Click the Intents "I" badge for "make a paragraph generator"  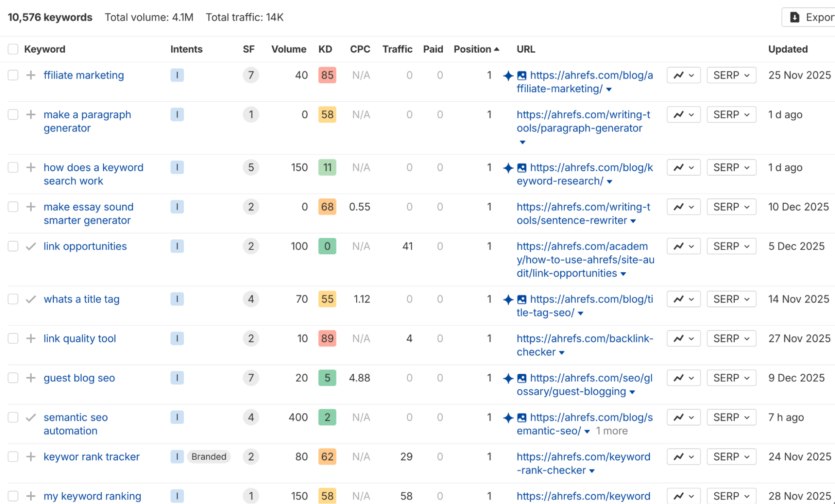click(177, 114)
